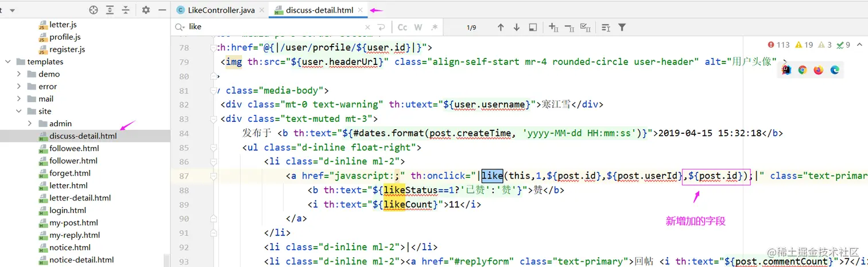Expand the admin folder
Screen dimensions: 868x267
30,123
